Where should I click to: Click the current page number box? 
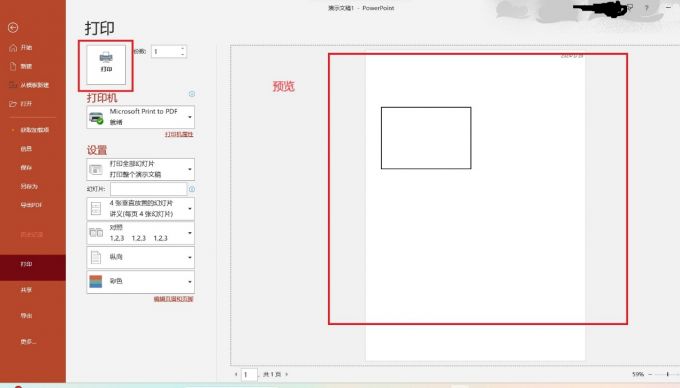click(249, 374)
